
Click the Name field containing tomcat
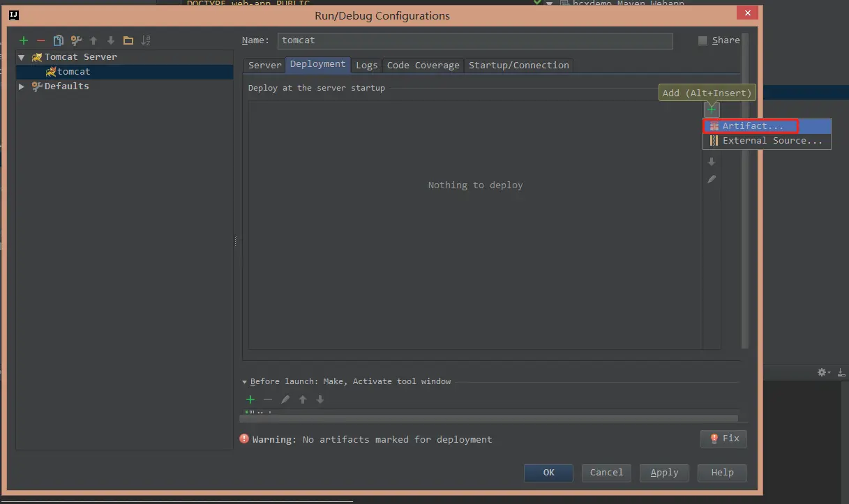475,40
